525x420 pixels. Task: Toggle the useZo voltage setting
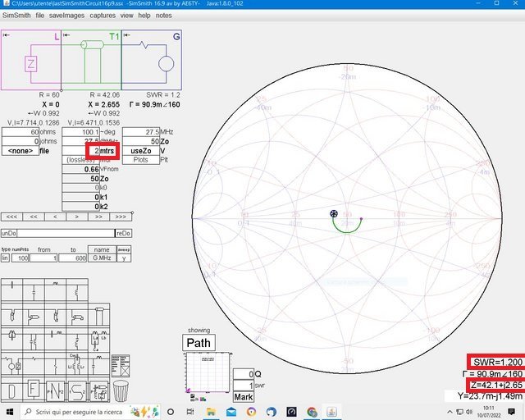[141, 151]
